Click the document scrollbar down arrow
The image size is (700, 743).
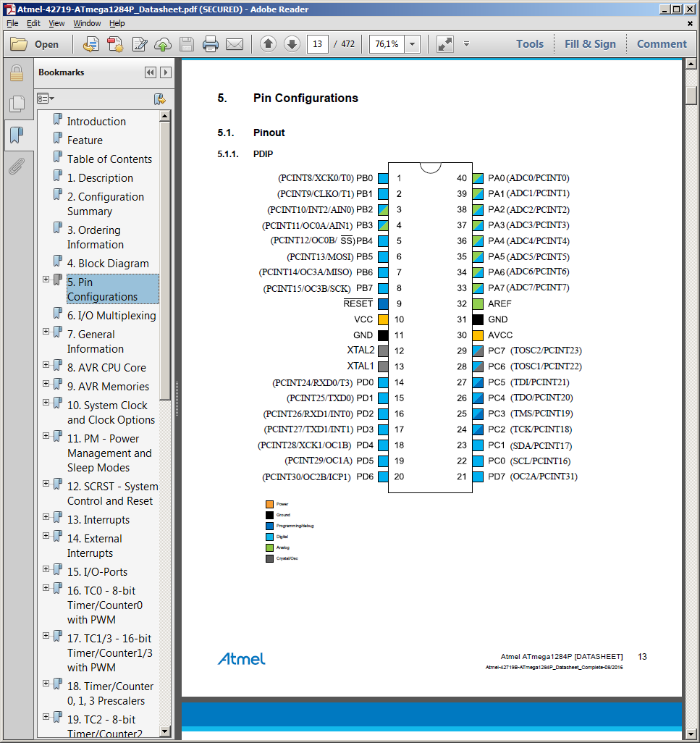tap(691, 733)
